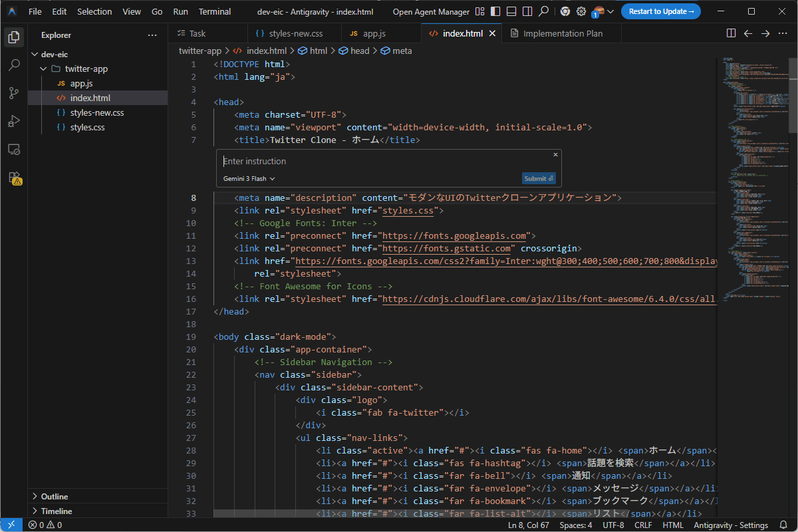Click the split editor right icon
This screenshot has width=798, height=532.
(x=731, y=33)
